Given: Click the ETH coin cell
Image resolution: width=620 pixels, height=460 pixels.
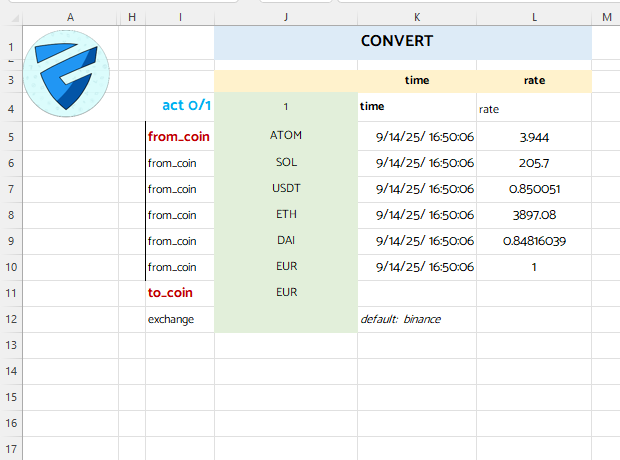Looking at the screenshot, I should [x=285, y=214].
